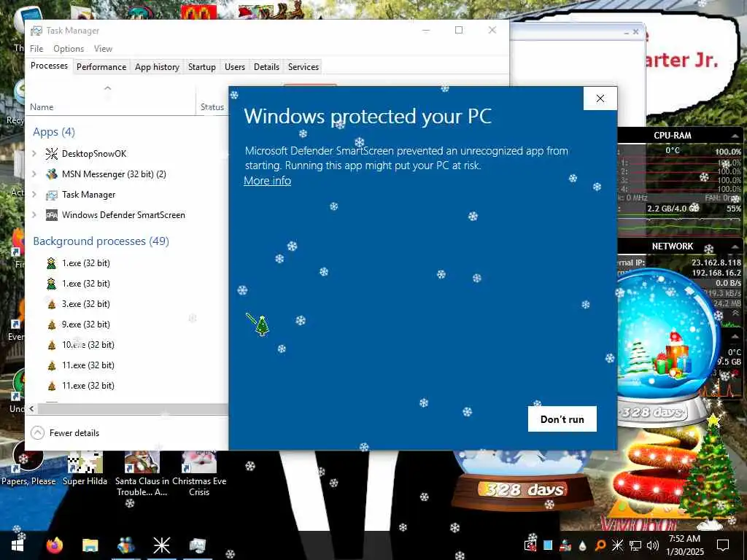Open the Action Center notifications icon

723,545
